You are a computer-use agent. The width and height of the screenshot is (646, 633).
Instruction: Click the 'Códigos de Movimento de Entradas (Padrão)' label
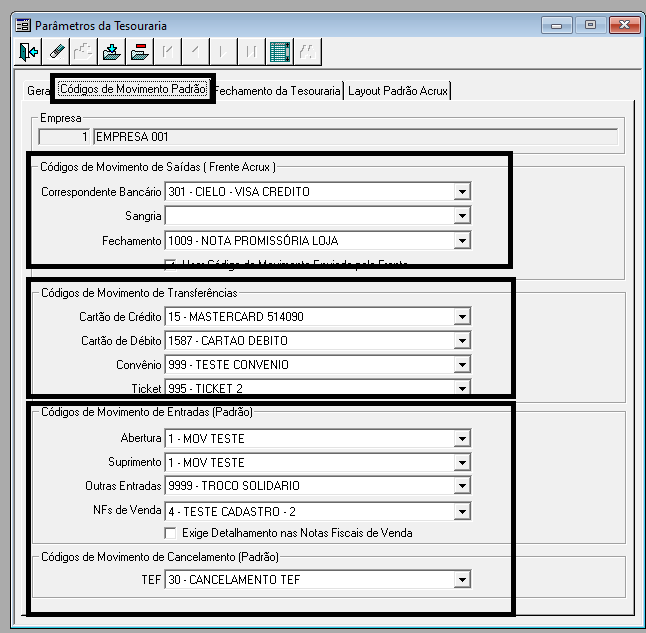(x=147, y=412)
